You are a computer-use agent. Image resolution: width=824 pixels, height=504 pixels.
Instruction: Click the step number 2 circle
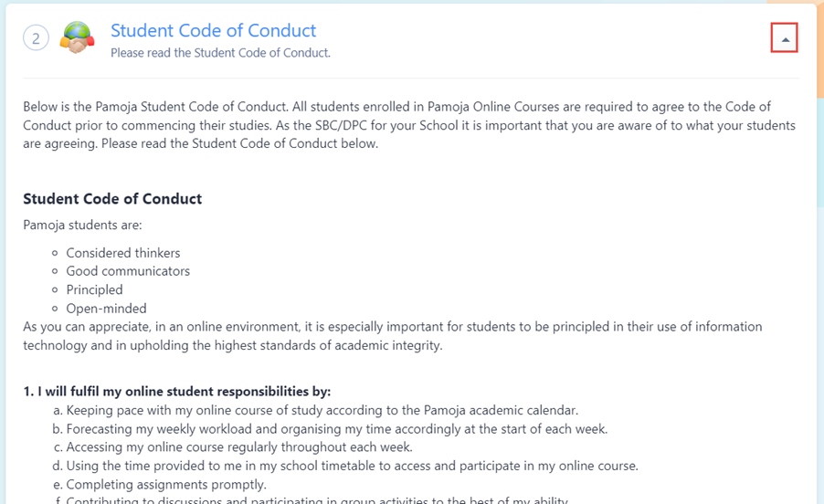pyautogui.click(x=37, y=38)
